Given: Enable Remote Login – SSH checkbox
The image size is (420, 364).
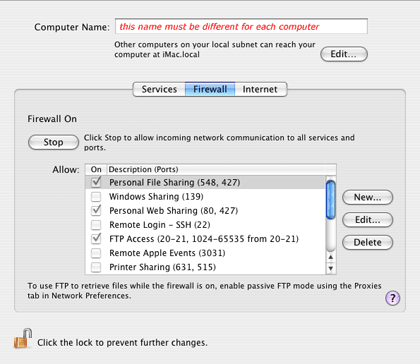Looking at the screenshot, I should (x=96, y=225).
